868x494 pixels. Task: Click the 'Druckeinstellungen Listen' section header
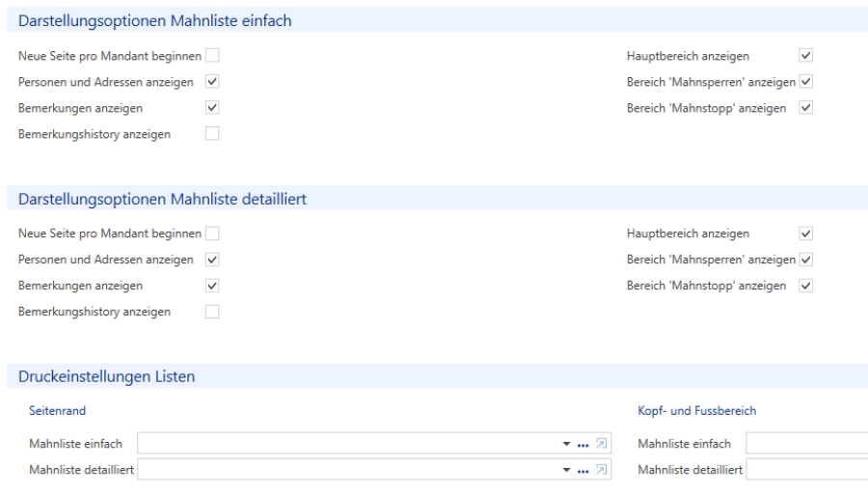click(x=437, y=376)
